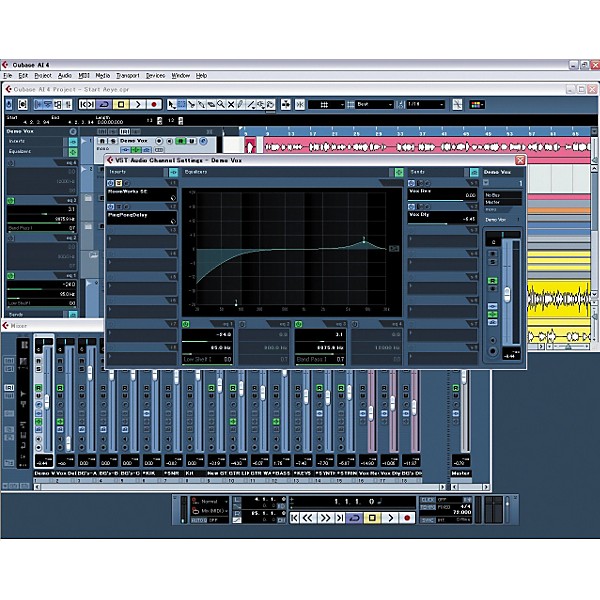
Task: Open the MIDI menu
Action: 84,76
